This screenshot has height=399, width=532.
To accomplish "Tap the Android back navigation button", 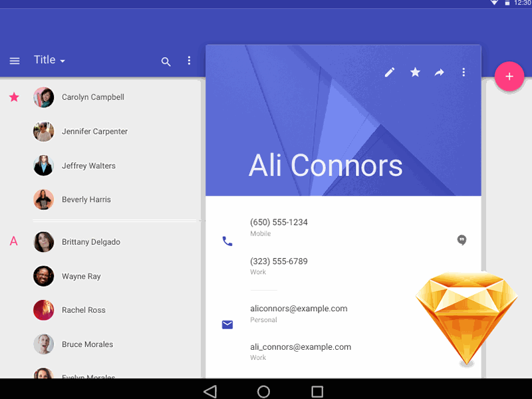I will (210, 392).
